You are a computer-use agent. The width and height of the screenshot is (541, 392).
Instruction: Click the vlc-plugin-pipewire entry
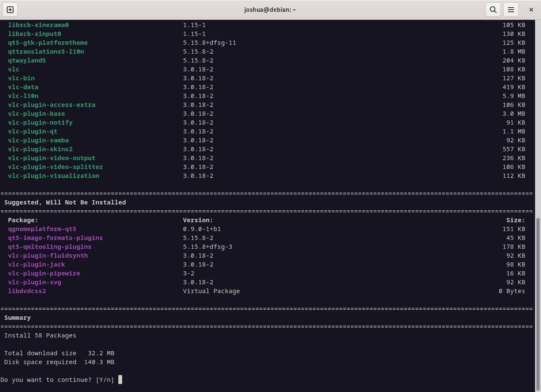pos(44,273)
